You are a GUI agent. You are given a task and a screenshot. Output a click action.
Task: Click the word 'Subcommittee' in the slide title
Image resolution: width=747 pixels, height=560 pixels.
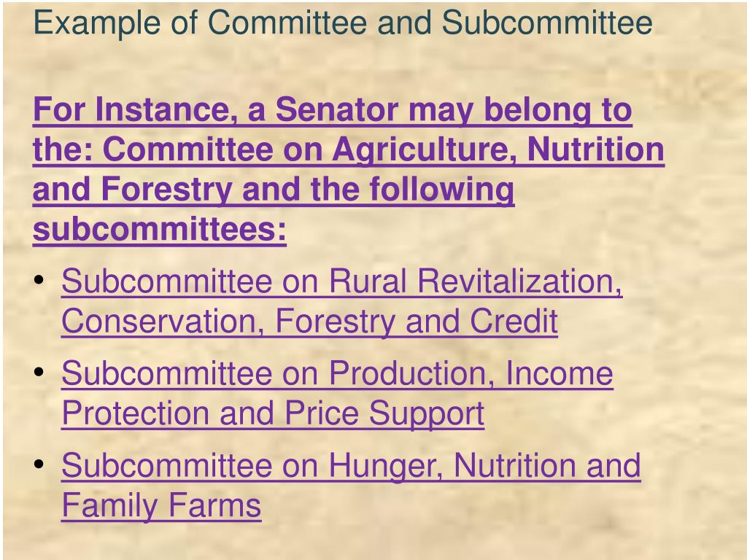tap(547, 23)
